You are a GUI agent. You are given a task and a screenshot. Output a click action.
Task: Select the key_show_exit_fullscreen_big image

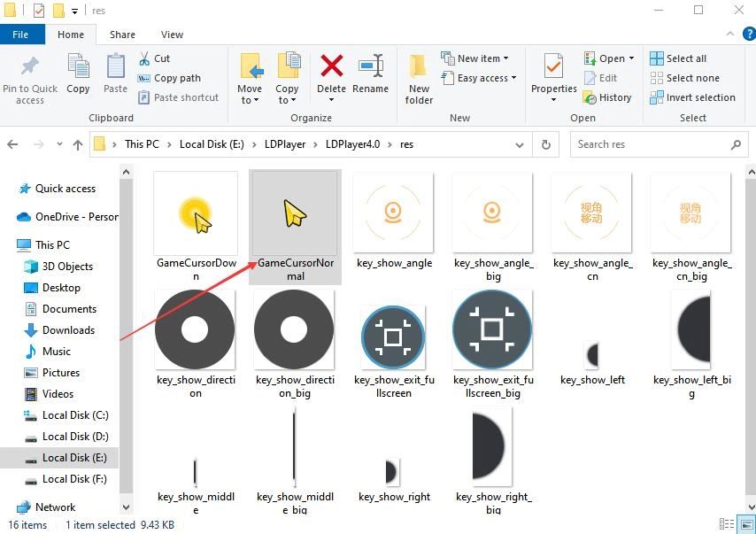493,344
